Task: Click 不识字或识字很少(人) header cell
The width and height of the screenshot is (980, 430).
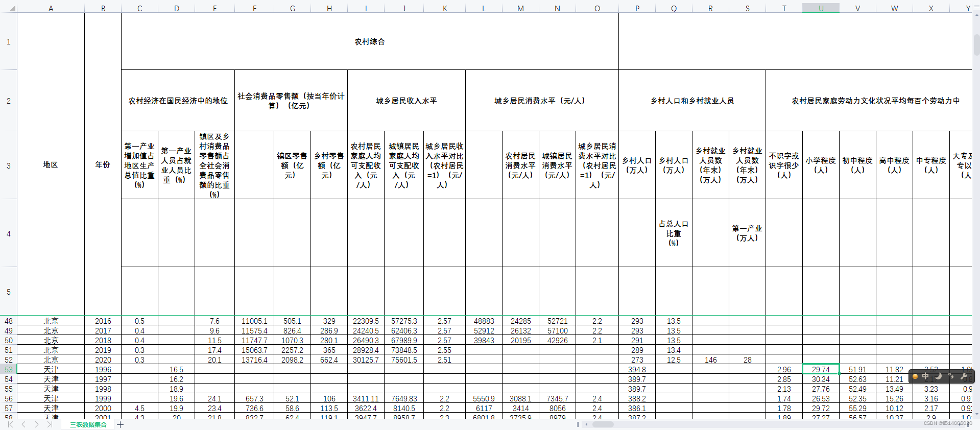Action: point(784,165)
